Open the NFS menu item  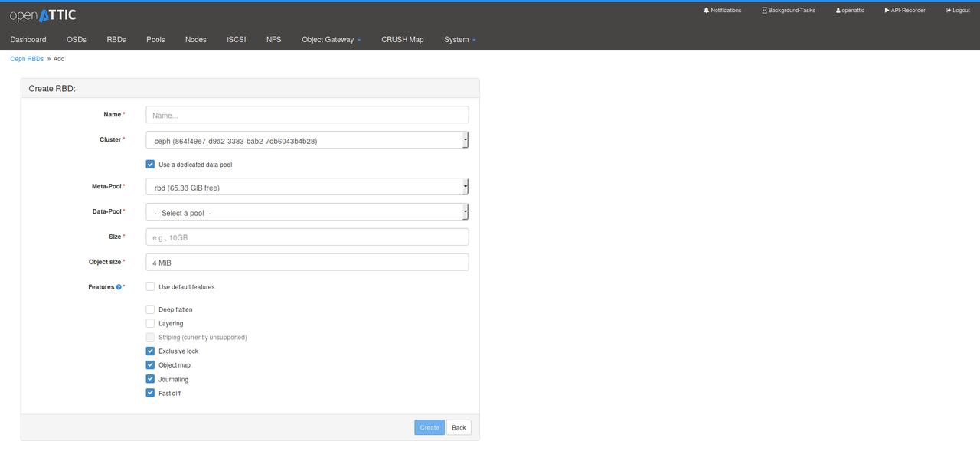(274, 39)
